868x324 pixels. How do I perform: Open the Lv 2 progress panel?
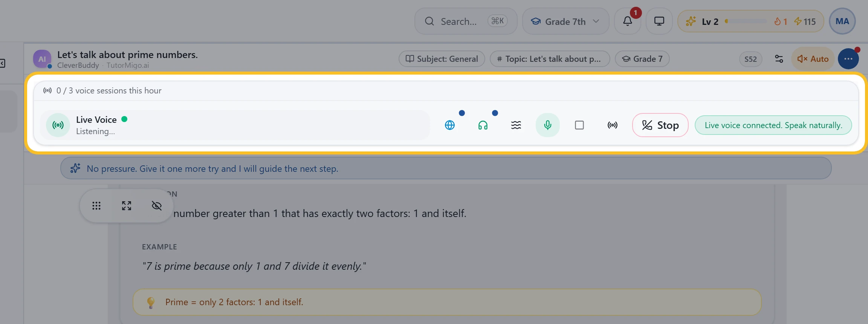click(750, 21)
